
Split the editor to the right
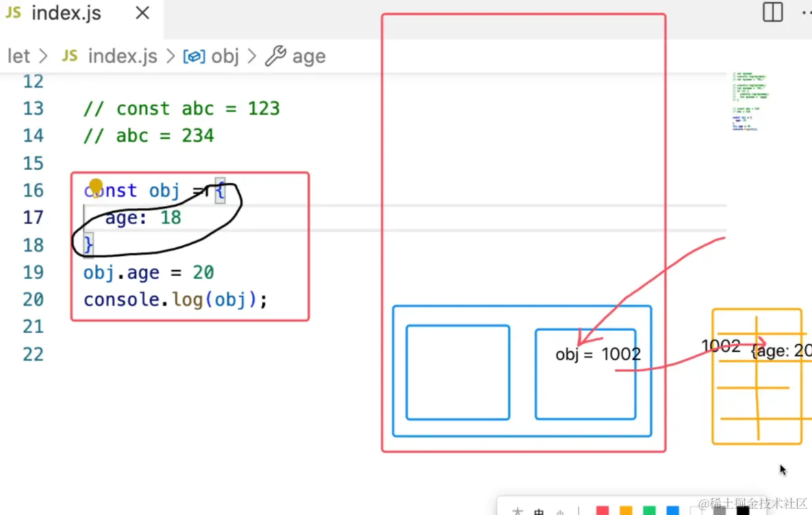point(772,12)
